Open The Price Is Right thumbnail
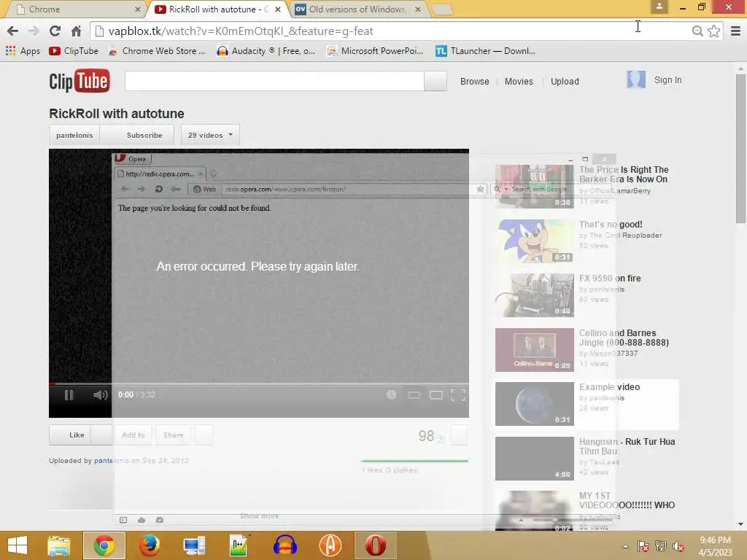 pos(535,186)
